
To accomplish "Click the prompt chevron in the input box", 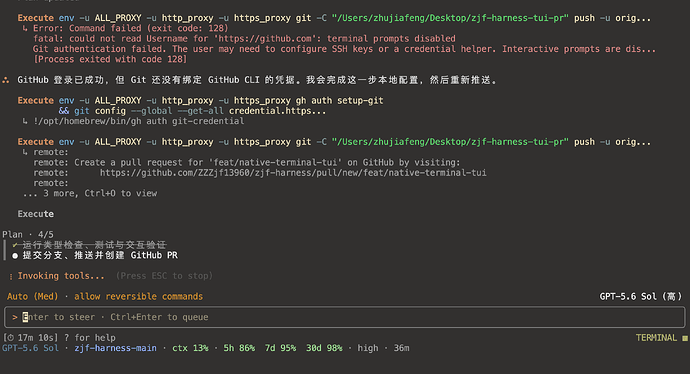I will [x=15, y=317].
